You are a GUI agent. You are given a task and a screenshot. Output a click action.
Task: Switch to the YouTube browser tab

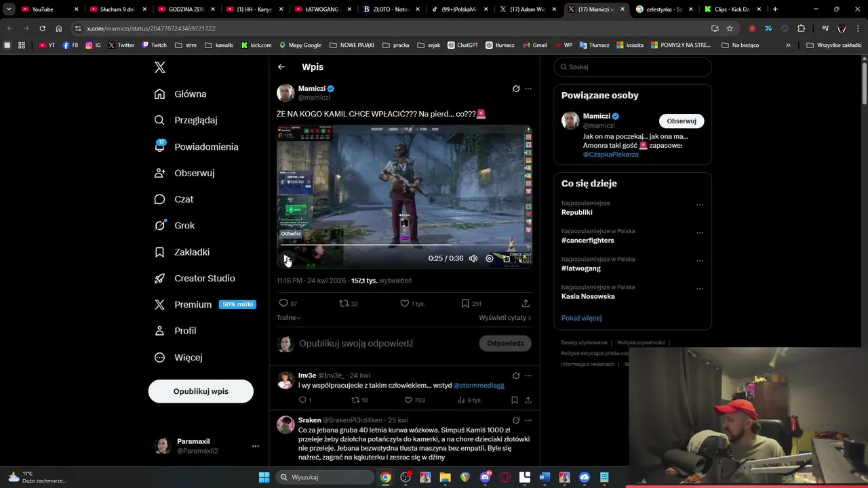pos(47,9)
